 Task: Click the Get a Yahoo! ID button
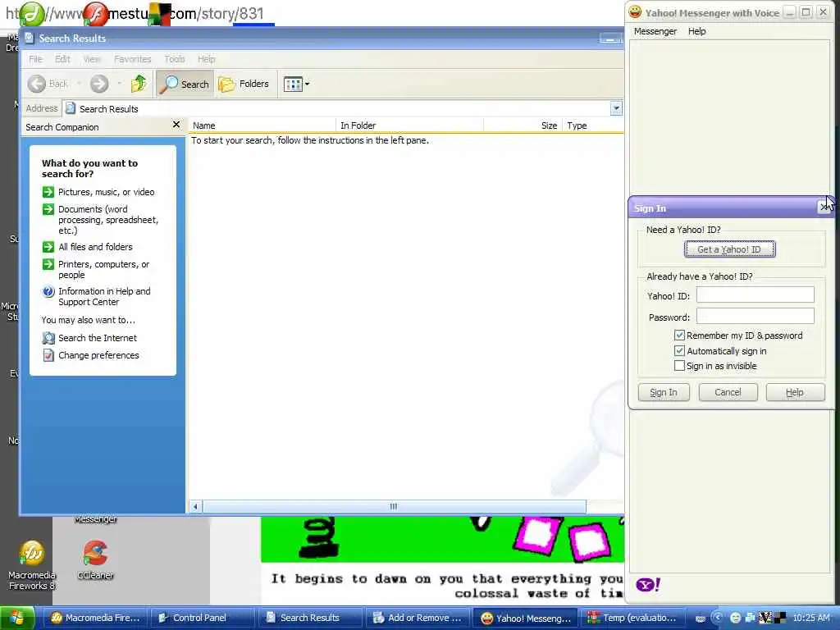[x=729, y=249]
